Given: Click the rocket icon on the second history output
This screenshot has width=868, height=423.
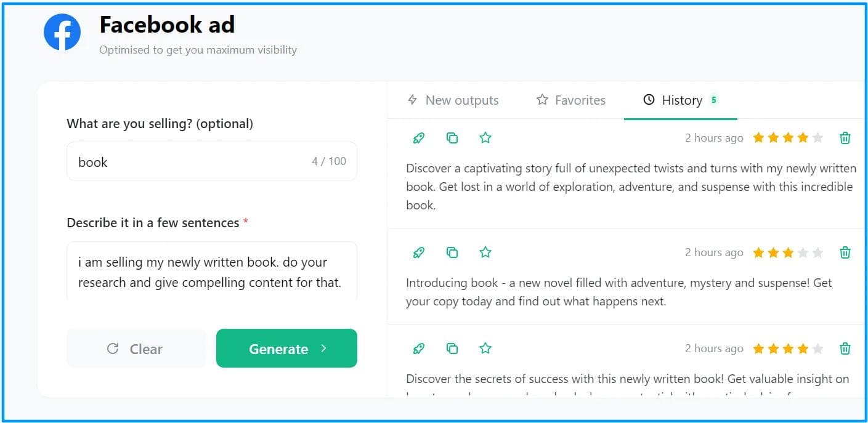Looking at the screenshot, I should (419, 252).
